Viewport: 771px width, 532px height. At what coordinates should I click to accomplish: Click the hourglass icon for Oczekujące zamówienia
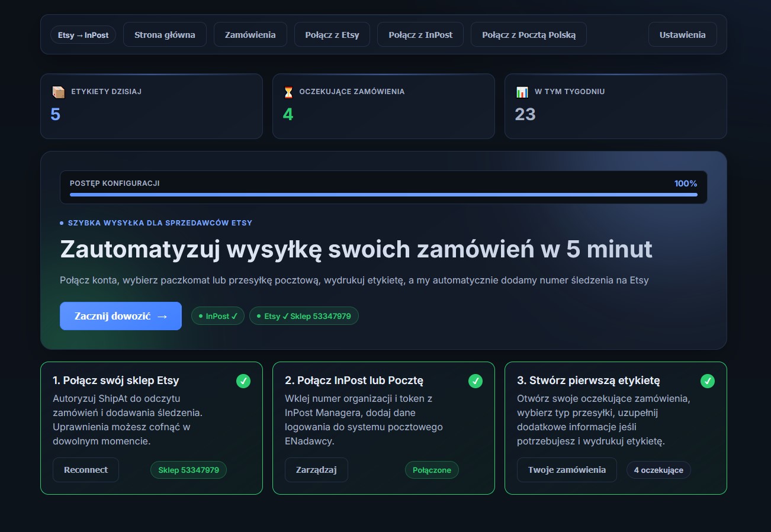click(288, 92)
